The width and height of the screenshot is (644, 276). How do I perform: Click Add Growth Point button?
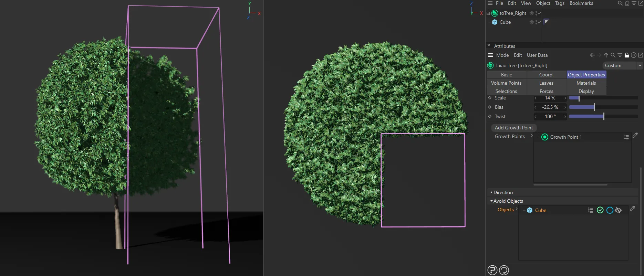point(513,128)
